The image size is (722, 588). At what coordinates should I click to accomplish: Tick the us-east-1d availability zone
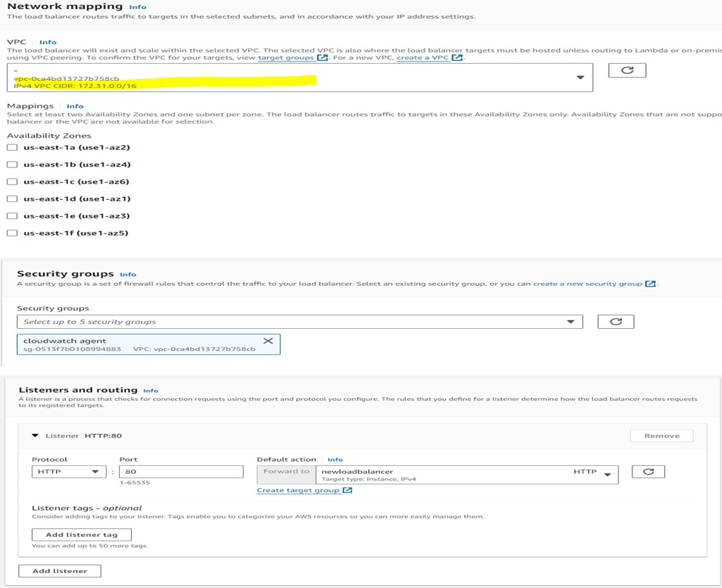click(x=12, y=198)
